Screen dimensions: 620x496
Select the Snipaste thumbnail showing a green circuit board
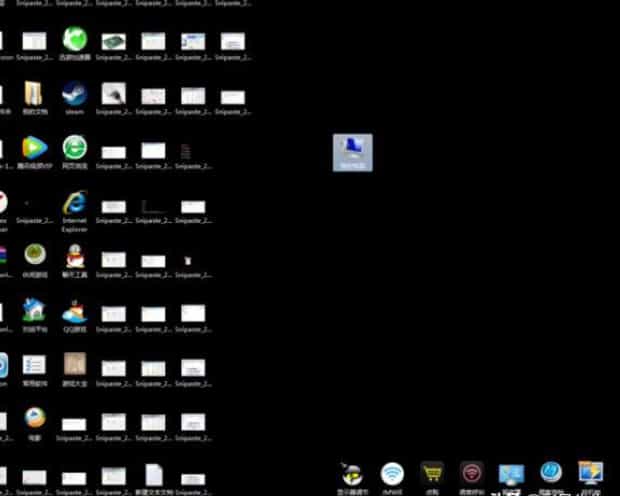coord(114,41)
